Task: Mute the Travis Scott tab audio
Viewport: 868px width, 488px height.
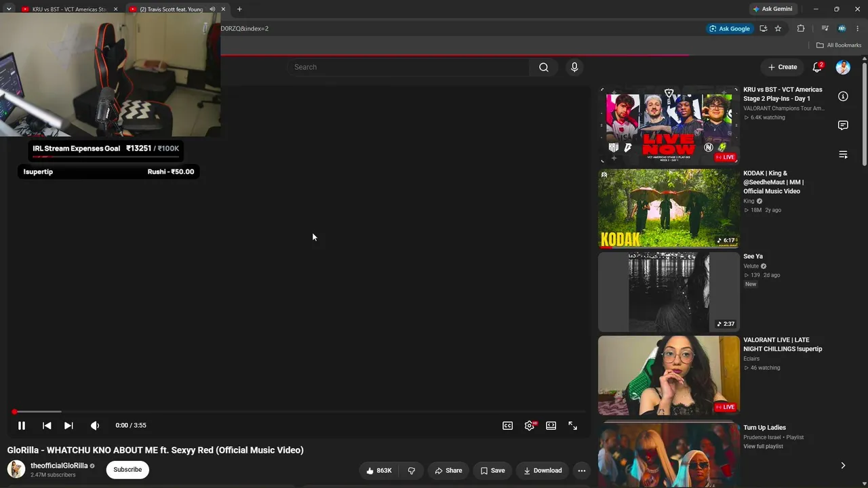Action: tap(212, 9)
